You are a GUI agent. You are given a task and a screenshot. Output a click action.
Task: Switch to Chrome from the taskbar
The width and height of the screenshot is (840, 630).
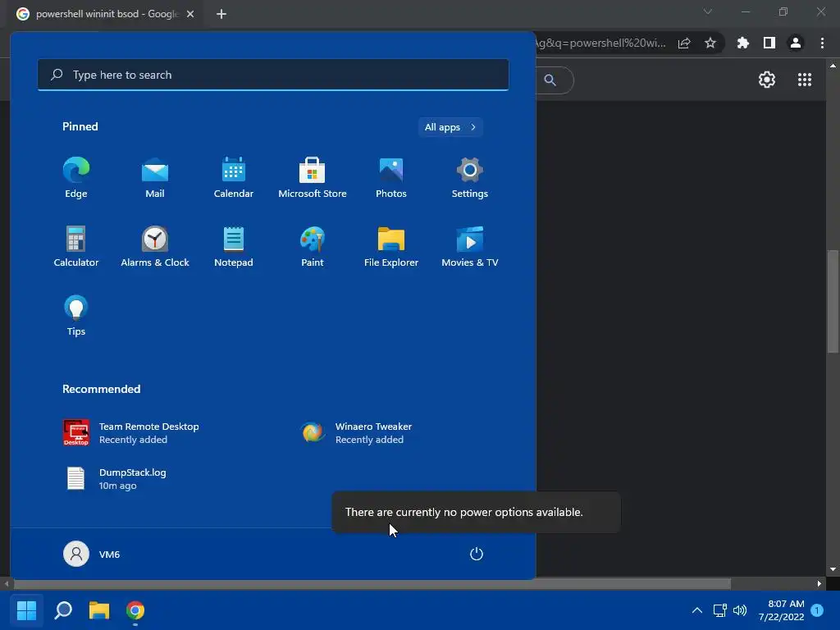[x=135, y=610]
